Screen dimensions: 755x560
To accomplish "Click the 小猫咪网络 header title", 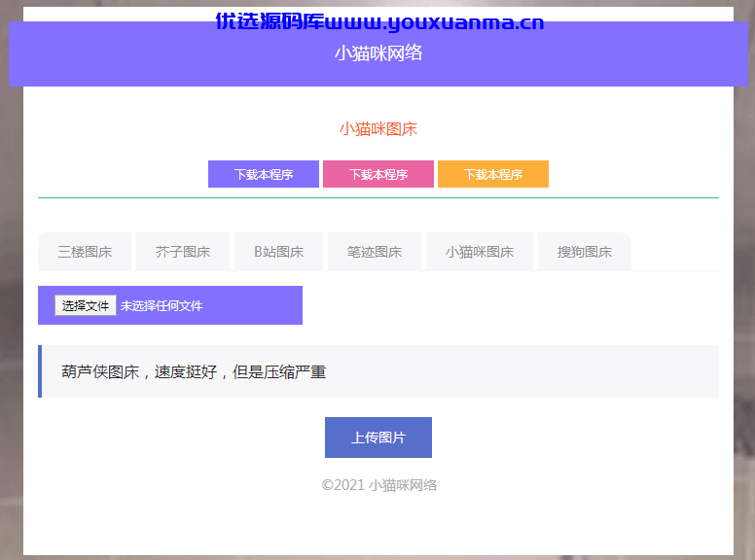I will 378,52.
